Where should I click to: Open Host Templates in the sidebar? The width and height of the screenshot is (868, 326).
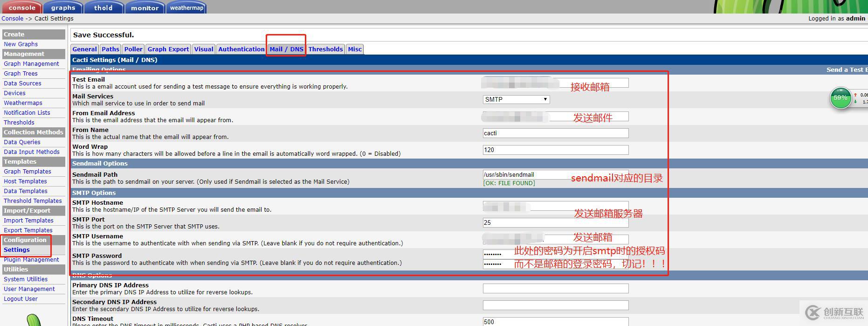point(25,181)
